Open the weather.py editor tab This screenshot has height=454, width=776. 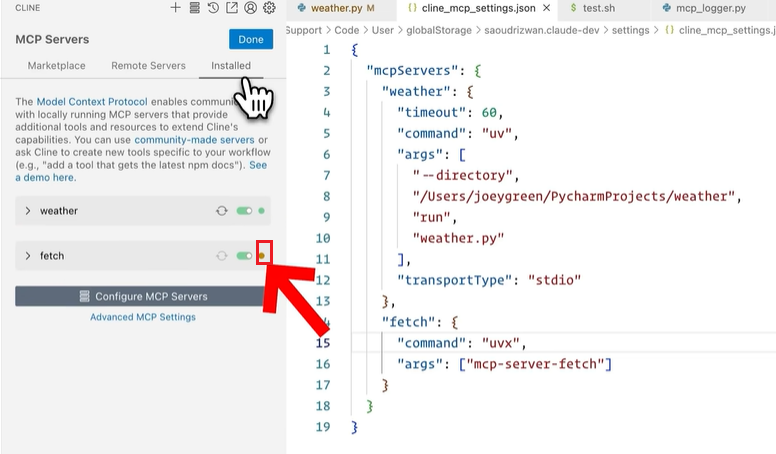coord(342,8)
